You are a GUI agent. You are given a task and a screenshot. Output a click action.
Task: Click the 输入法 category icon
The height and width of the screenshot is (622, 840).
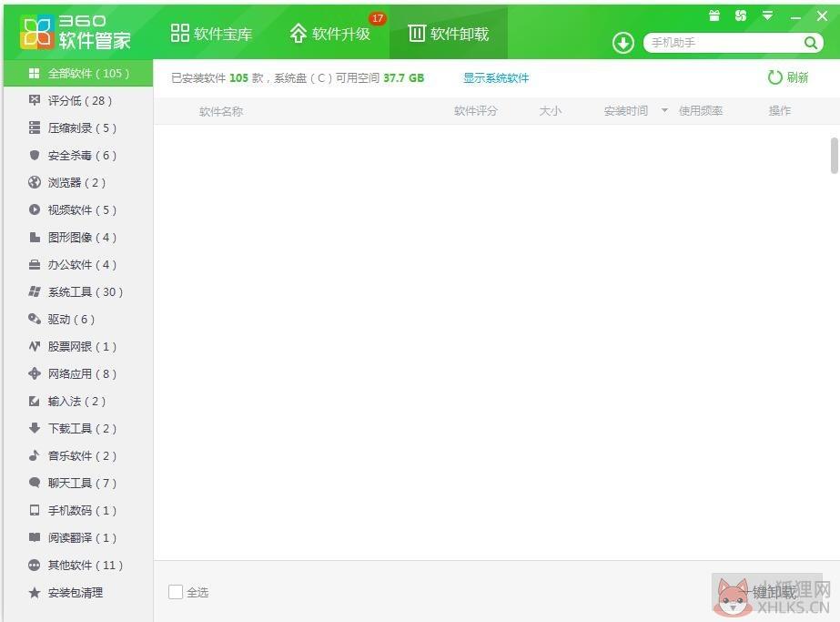[x=35, y=401]
